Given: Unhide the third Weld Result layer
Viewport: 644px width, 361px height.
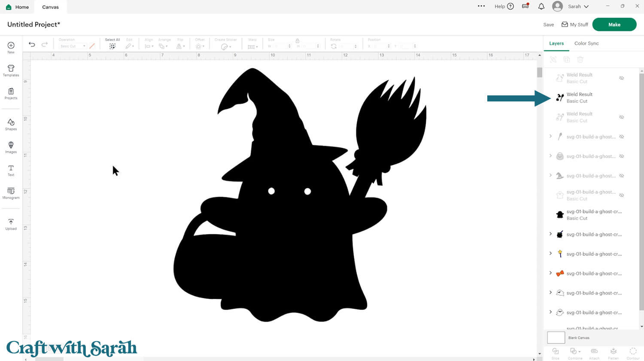Looking at the screenshot, I should [621, 117].
